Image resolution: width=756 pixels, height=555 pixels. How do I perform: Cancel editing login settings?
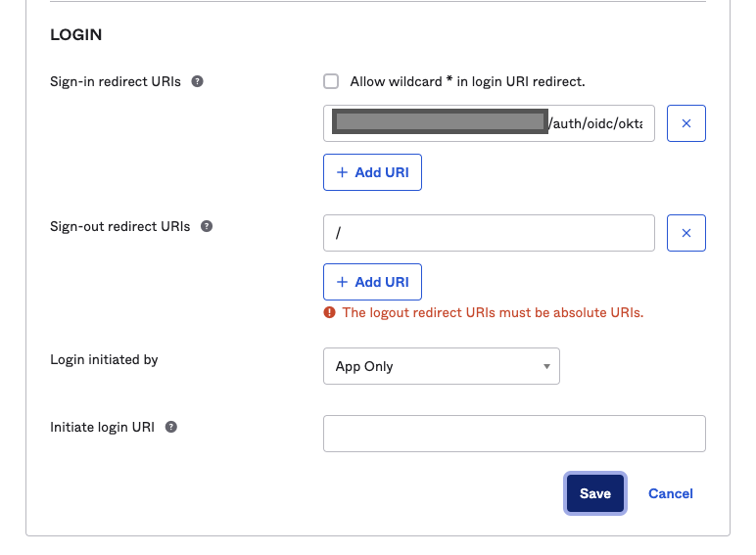click(670, 493)
